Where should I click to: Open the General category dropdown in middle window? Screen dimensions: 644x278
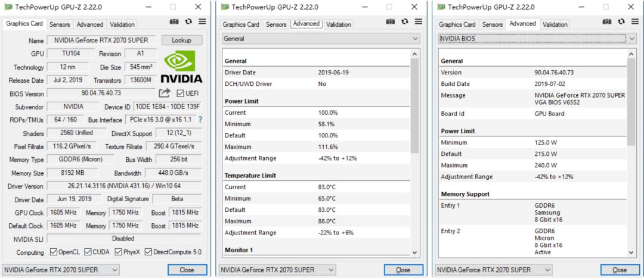tap(321, 39)
